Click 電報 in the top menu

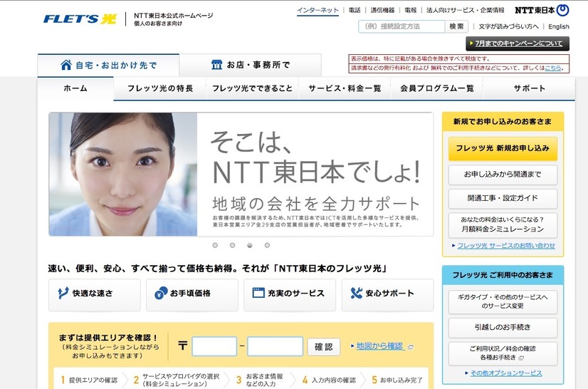coord(411,11)
